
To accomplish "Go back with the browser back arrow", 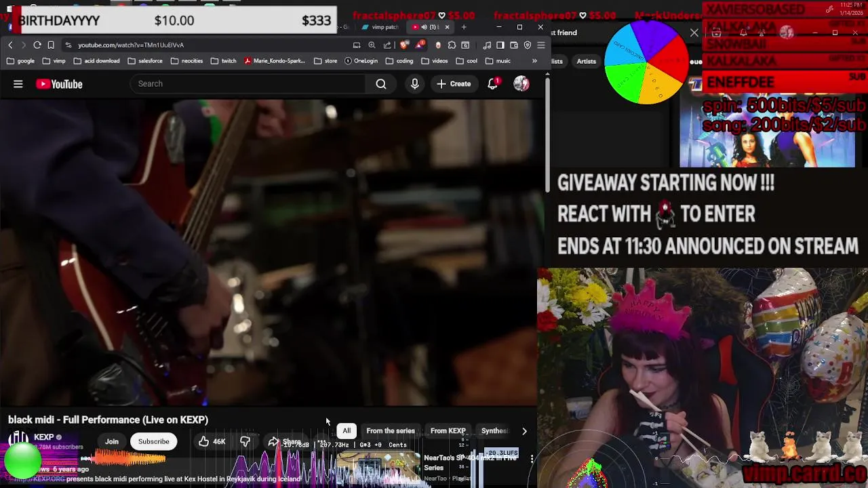I will pos(10,45).
